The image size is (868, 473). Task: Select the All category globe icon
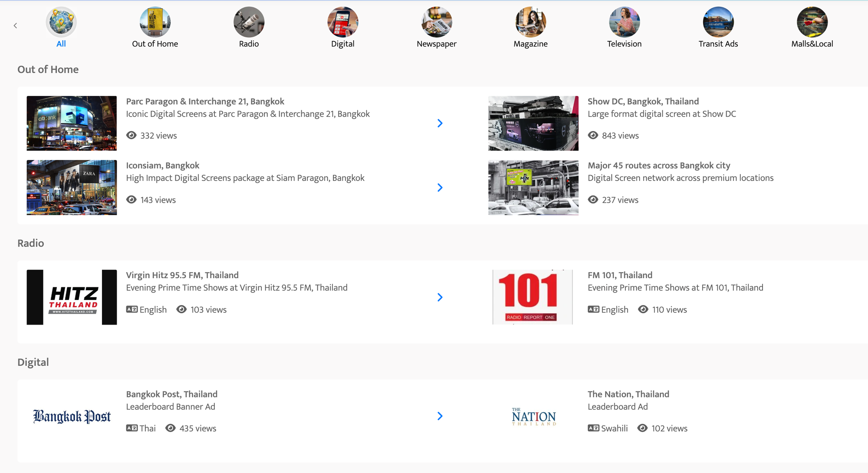coord(61,22)
